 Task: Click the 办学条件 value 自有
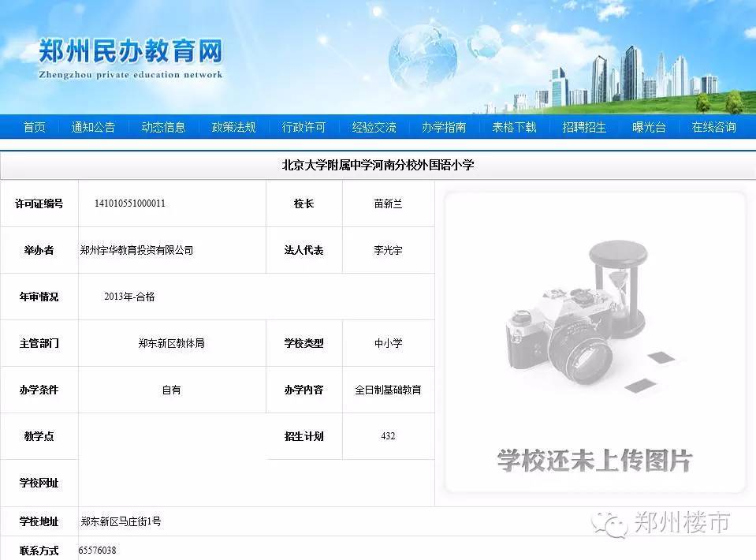172,390
